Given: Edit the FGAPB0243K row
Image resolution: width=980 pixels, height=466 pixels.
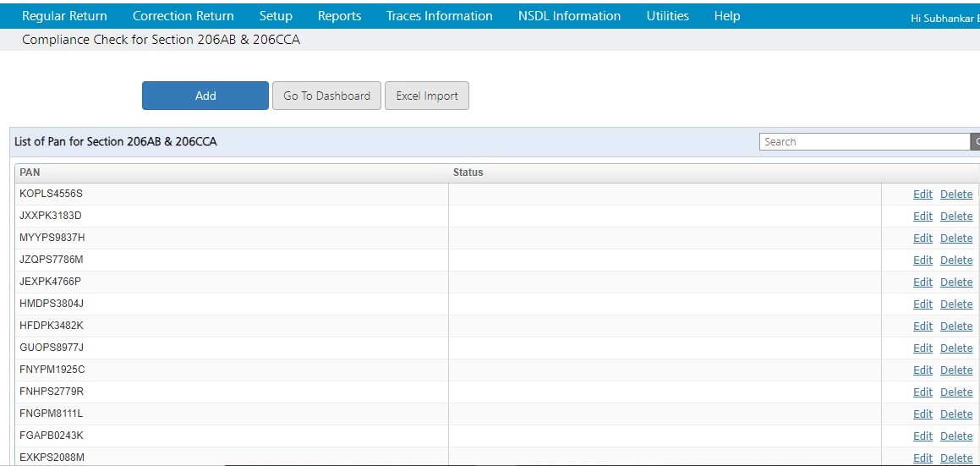Looking at the screenshot, I should pyautogui.click(x=923, y=436).
